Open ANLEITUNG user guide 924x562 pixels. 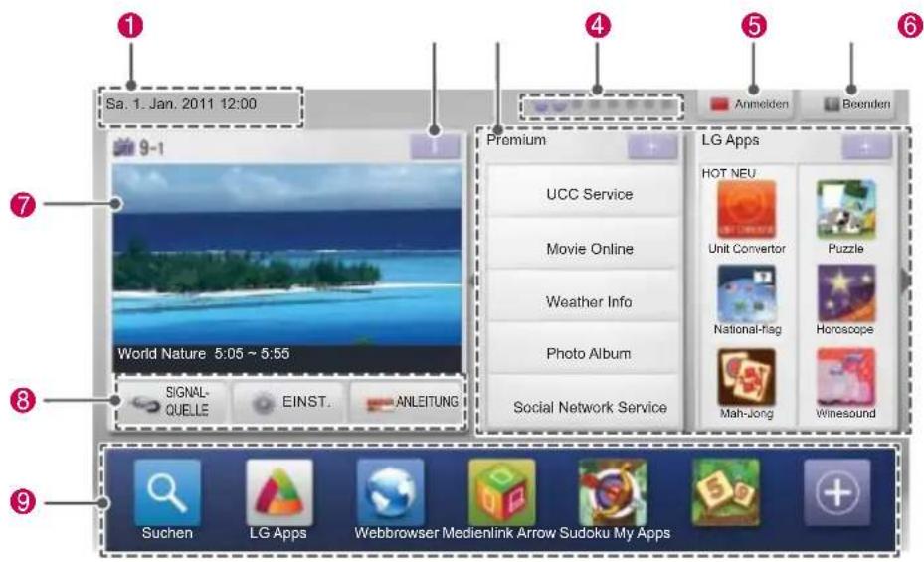[407, 402]
